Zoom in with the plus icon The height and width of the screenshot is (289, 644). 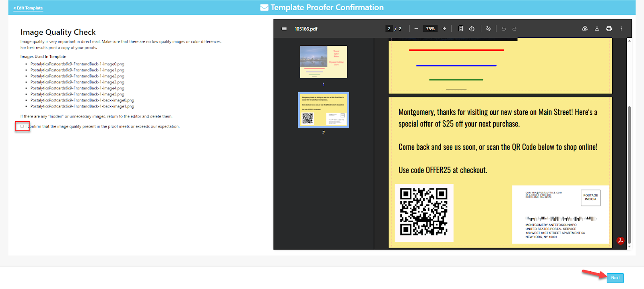click(x=444, y=29)
